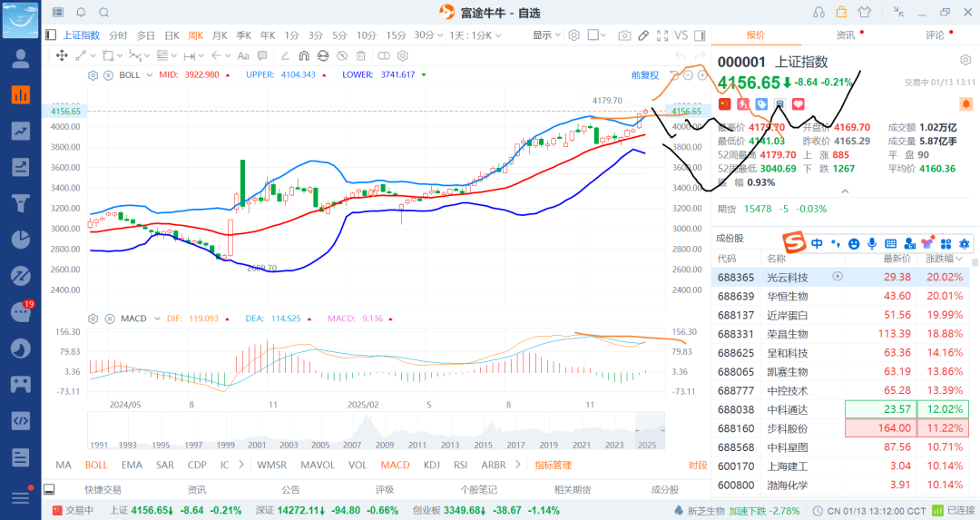
Task: Enable the magnet snap drawing tool
Action: tap(304, 55)
